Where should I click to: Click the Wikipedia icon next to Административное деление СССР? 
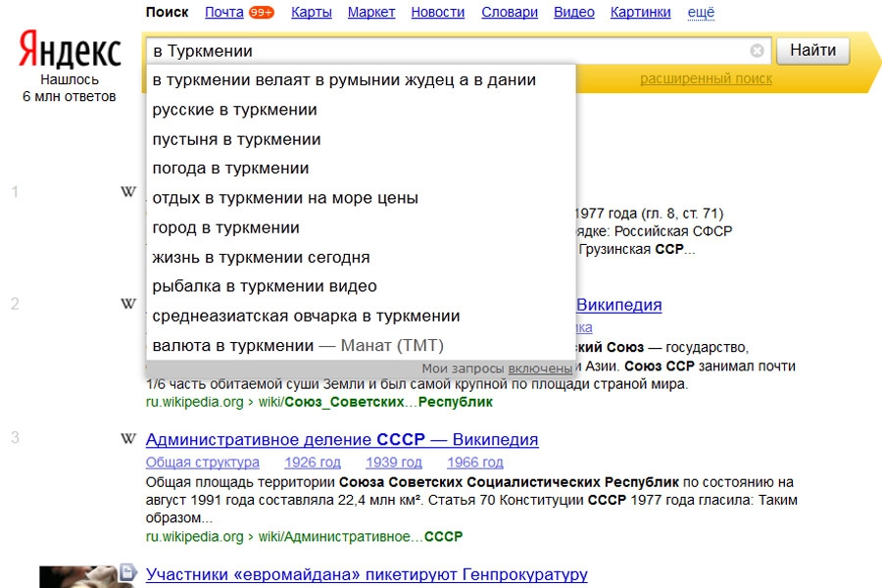127,439
